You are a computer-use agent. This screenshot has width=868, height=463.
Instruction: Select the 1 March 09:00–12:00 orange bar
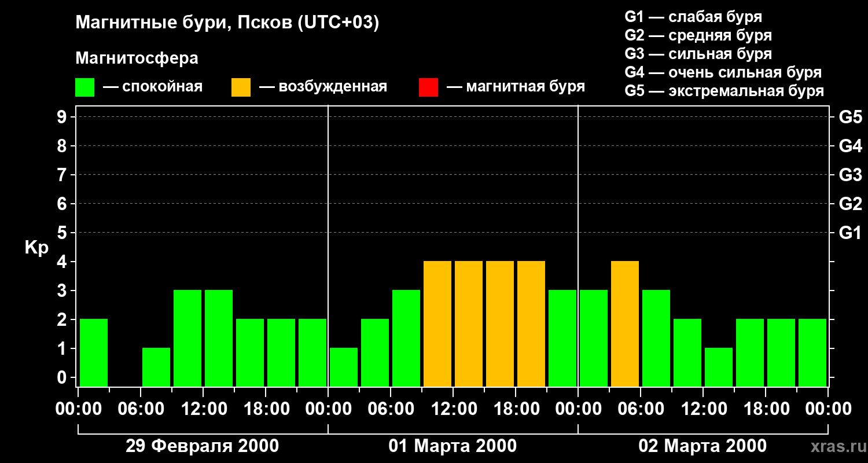(437, 324)
